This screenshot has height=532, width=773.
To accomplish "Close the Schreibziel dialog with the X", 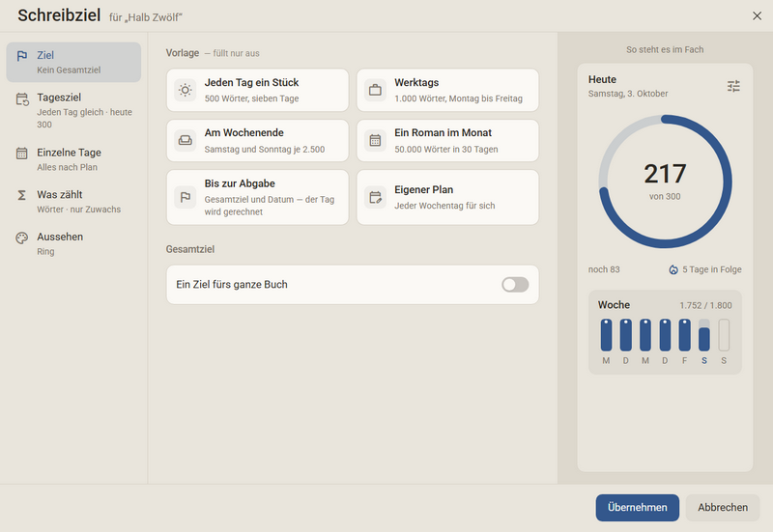I will pyautogui.click(x=758, y=15).
